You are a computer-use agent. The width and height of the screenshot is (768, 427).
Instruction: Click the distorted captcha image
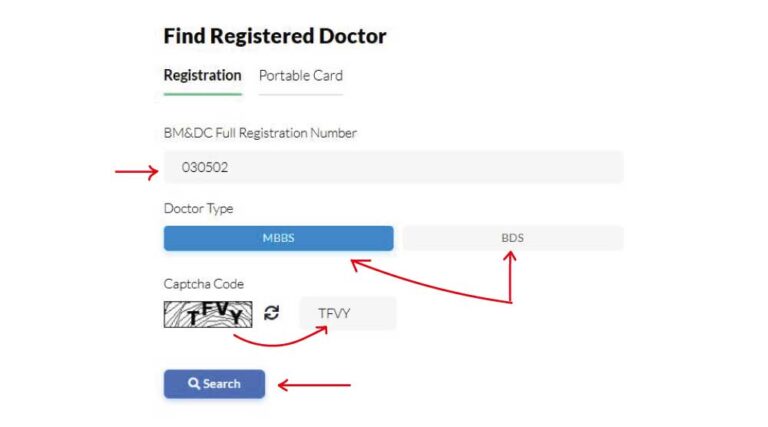pyautogui.click(x=208, y=314)
